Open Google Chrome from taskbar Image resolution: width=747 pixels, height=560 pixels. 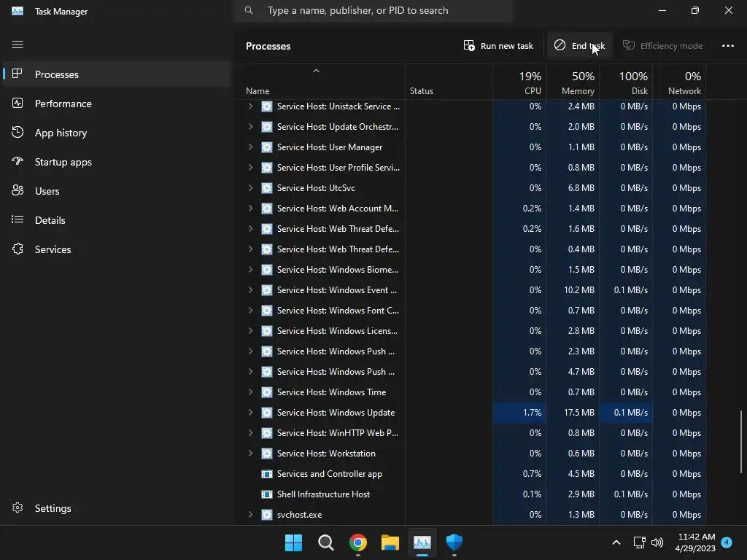[357, 542]
